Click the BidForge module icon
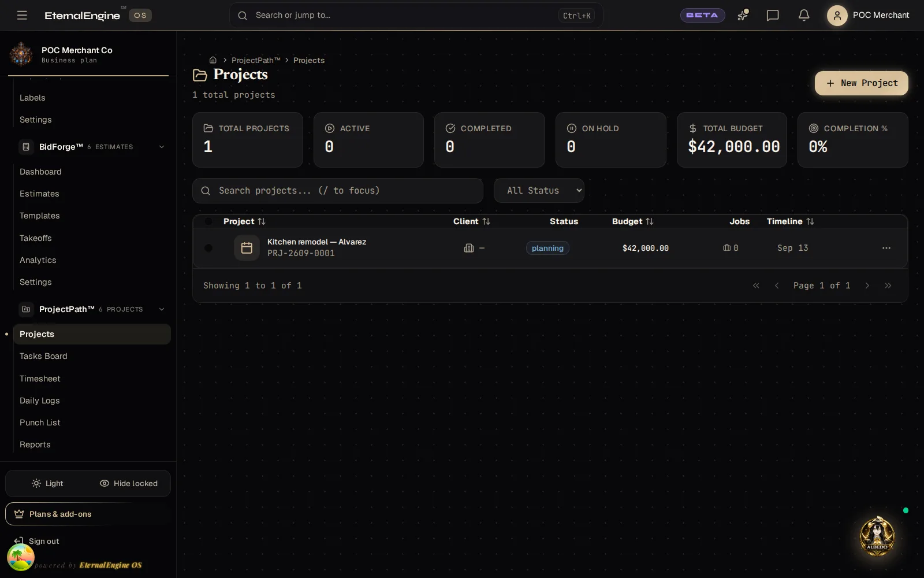The image size is (924, 578). pyautogui.click(x=26, y=147)
